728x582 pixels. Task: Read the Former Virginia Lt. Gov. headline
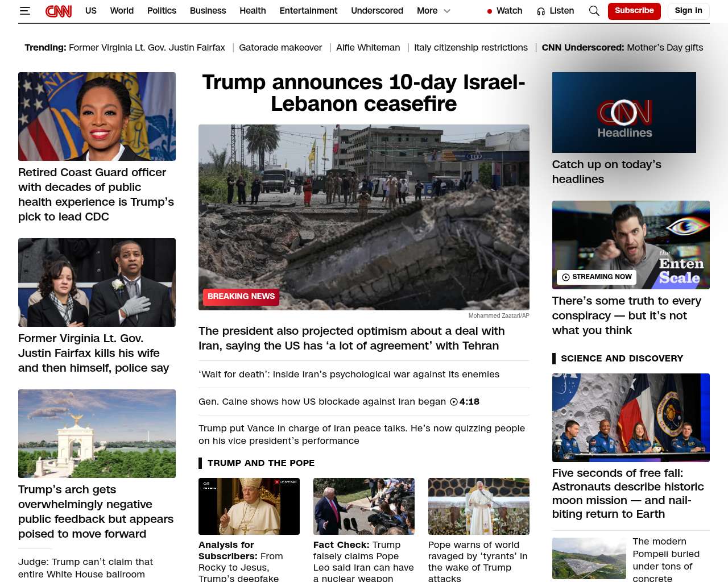tap(93, 353)
